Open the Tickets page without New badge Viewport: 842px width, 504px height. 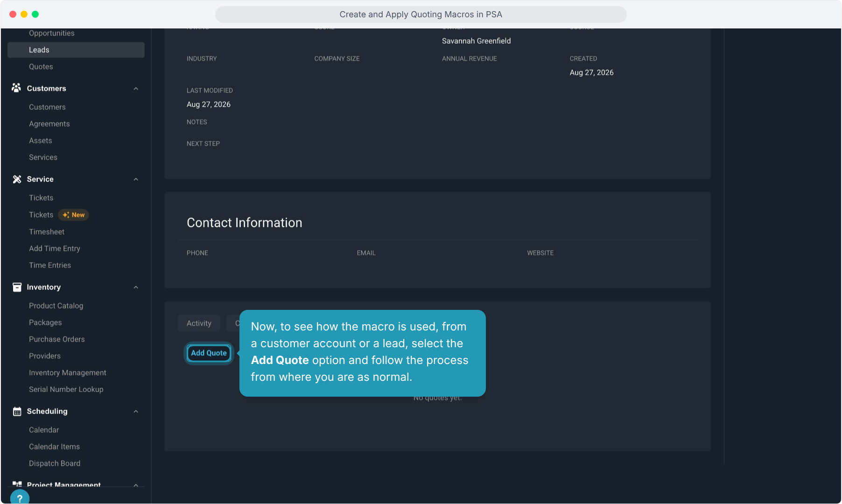pos(41,198)
